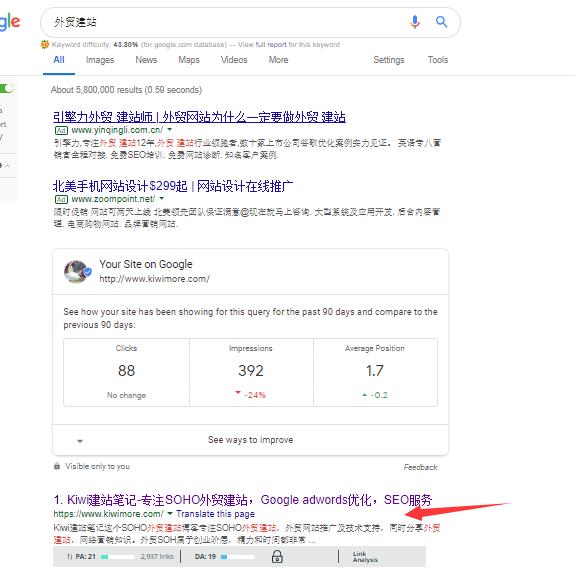Image resolution: width=575 pixels, height=570 pixels.
Task: Click the Clicks 88 metric cell
Action: (127, 372)
